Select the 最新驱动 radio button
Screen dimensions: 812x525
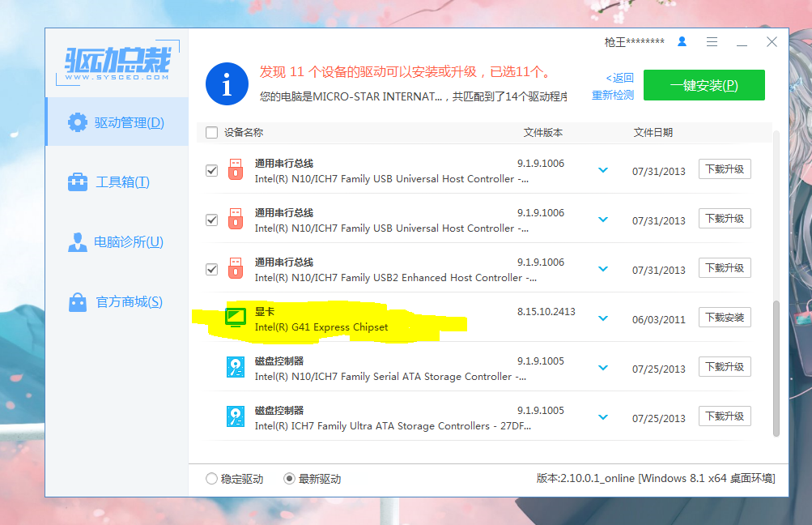290,478
